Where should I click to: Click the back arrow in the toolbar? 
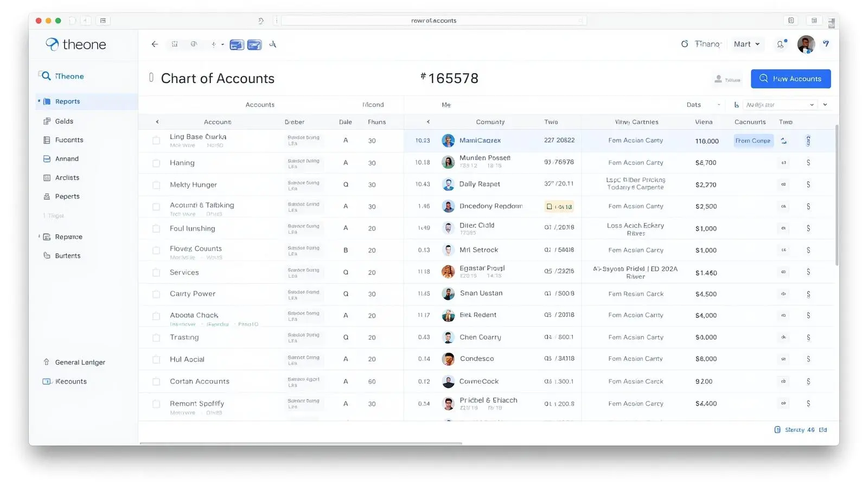coord(155,44)
